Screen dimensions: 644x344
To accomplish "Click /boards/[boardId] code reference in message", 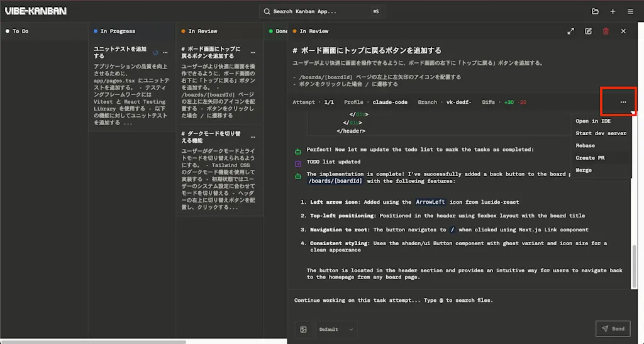I will pyautogui.click(x=335, y=181).
